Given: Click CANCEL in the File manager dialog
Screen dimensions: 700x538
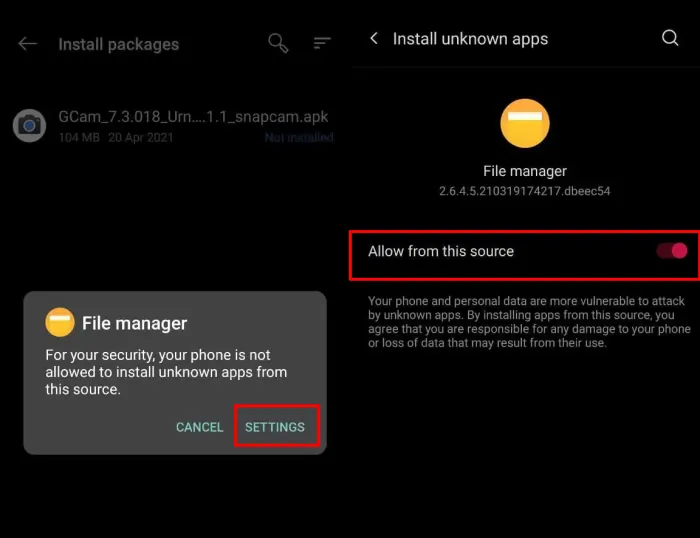Looking at the screenshot, I should (x=200, y=427).
